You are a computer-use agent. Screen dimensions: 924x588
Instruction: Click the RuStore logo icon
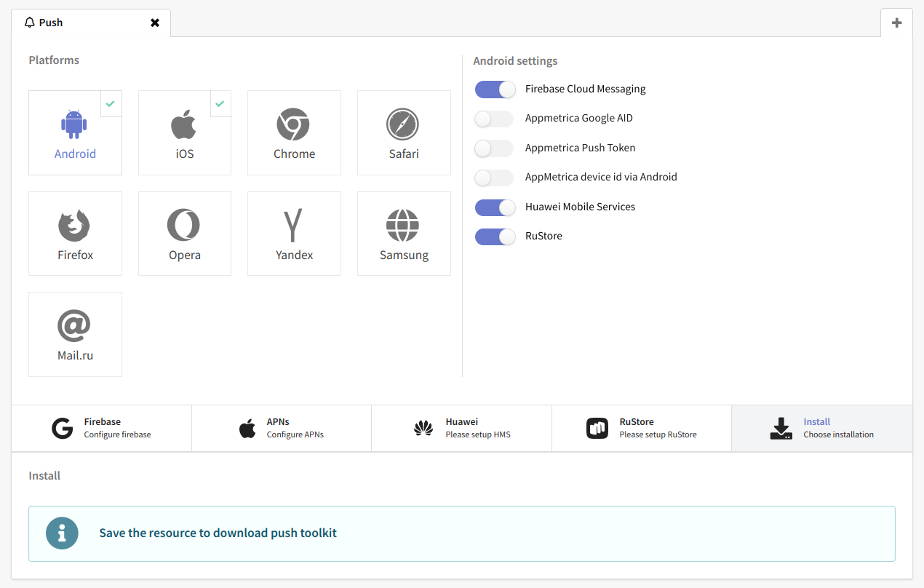(x=597, y=429)
